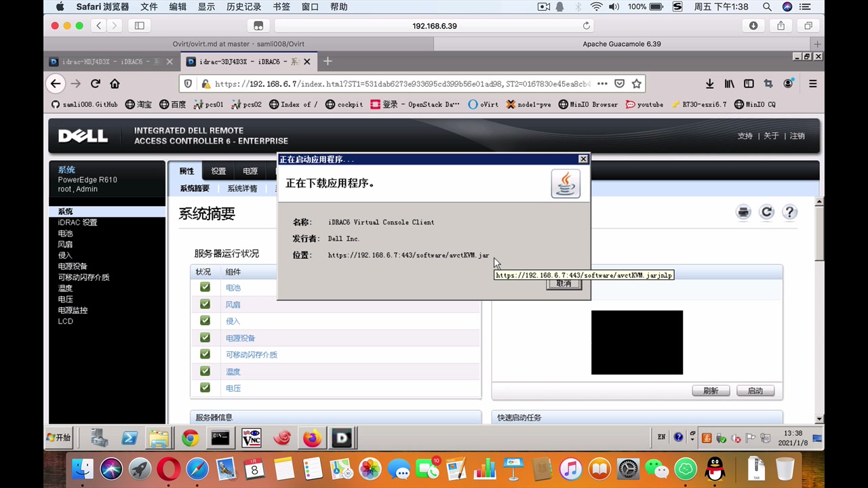Open the iDRAC help question-mark icon
This screenshot has width=868, height=488.
point(789,212)
